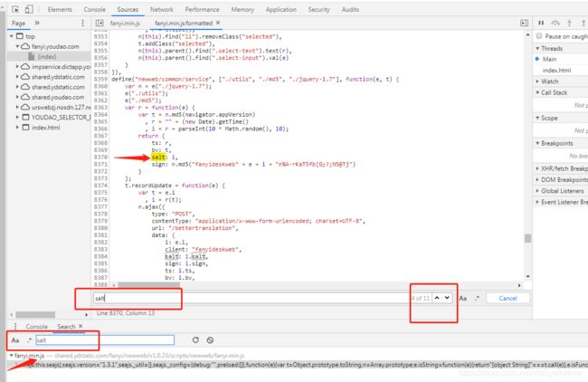
Task: Click the inspect element picker icon
Action: [x=15, y=9]
